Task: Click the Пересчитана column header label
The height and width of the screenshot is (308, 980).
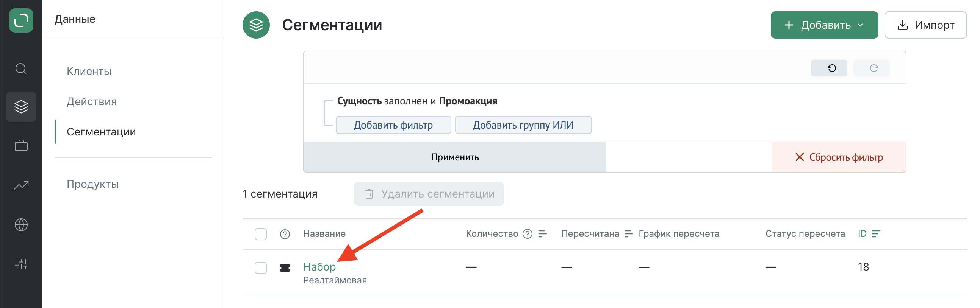Action: 590,233
